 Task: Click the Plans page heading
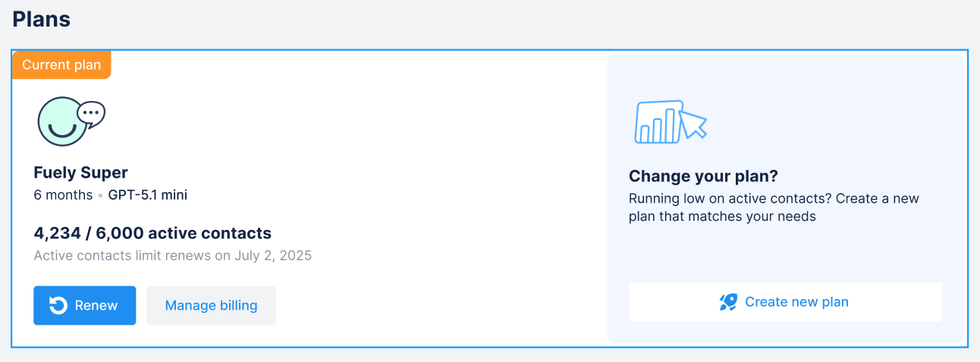(42, 20)
